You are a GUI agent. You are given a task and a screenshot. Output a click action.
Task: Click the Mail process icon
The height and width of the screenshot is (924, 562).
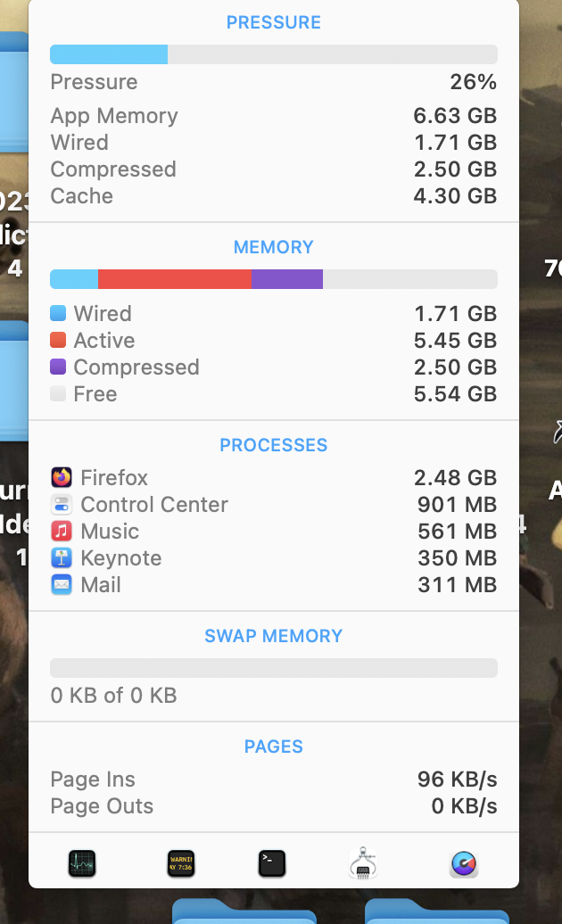pos(62,585)
